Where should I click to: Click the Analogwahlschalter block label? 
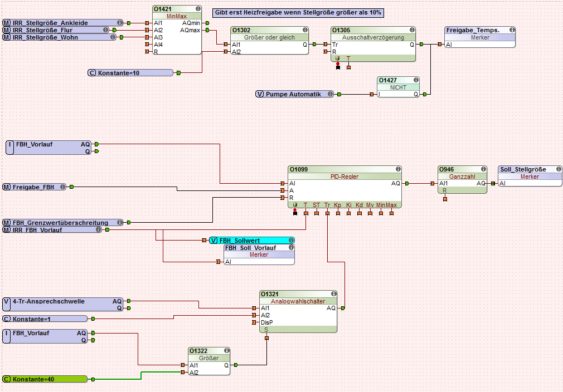tap(298, 301)
